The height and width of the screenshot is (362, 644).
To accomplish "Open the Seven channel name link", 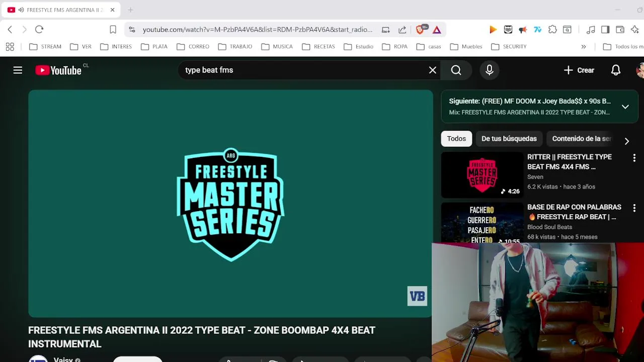I will click(535, 177).
